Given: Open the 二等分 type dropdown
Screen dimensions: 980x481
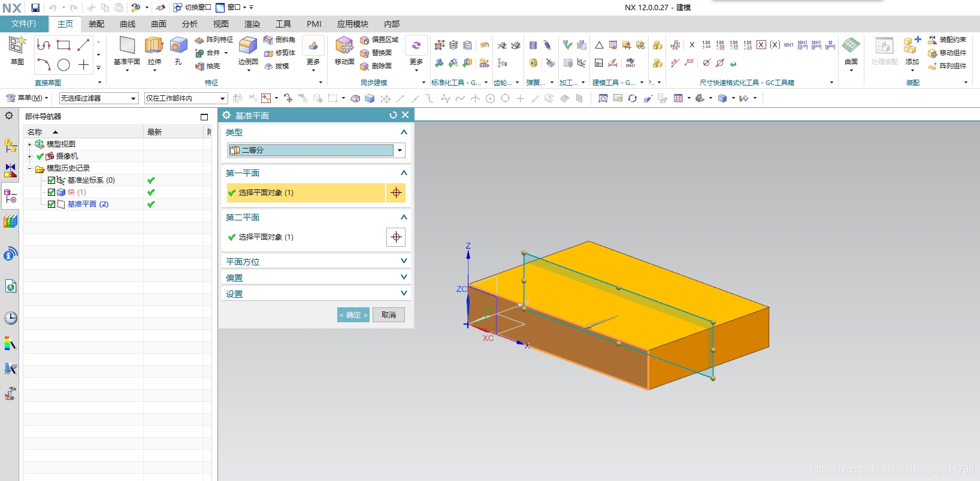Looking at the screenshot, I should coord(316,150).
